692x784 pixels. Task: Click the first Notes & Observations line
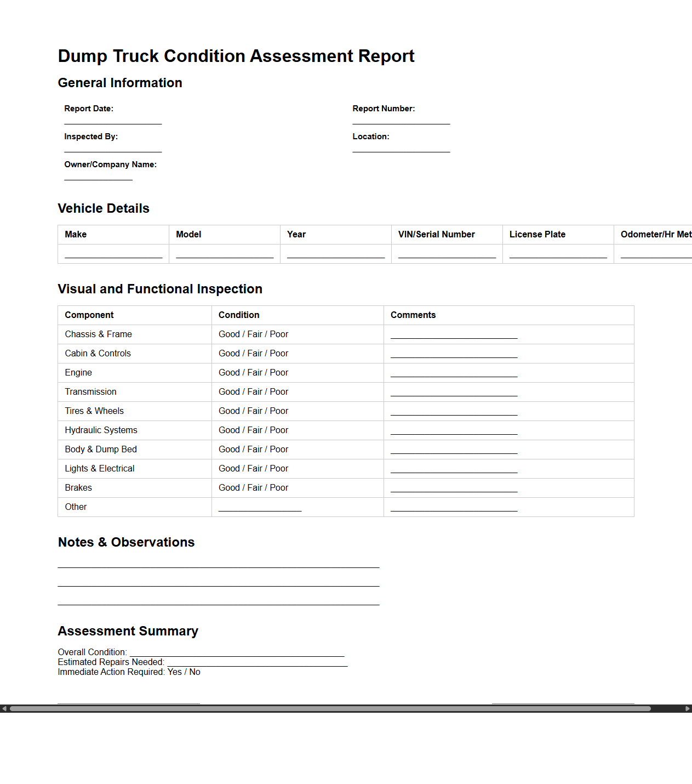(218, 566)
